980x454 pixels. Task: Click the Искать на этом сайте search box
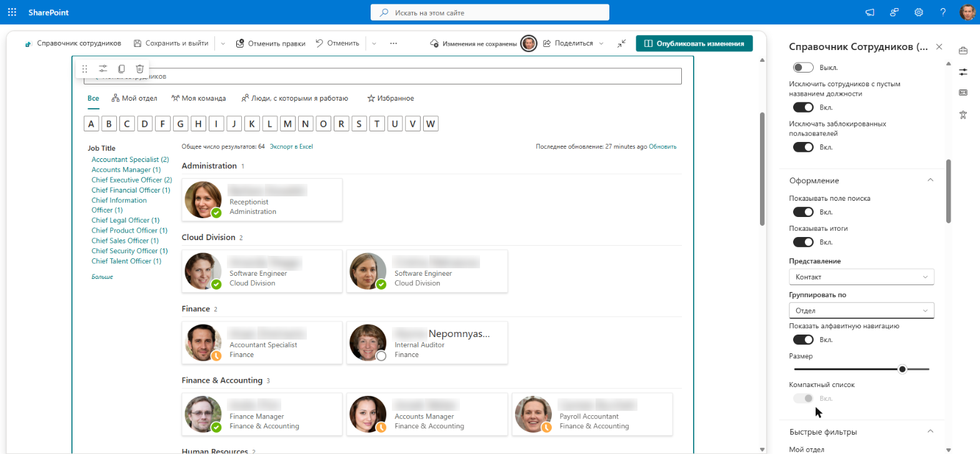pyautogui.click(x=490, y=13)
